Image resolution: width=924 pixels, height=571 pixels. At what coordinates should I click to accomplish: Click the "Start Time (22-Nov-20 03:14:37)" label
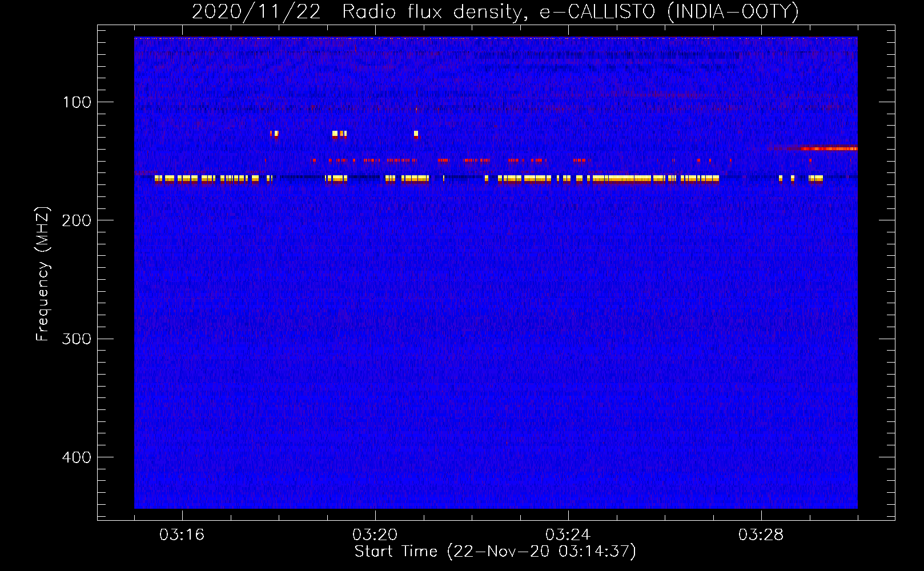click(x=495, y=552)
